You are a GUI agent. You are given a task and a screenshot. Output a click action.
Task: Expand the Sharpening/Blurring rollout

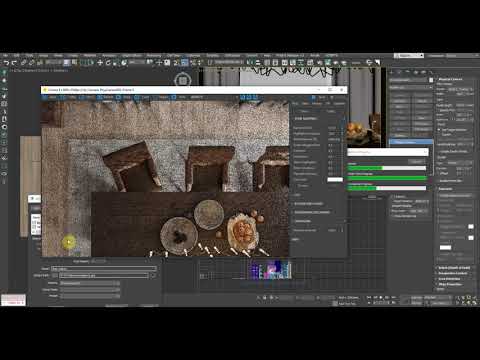[x=312, y=212]
